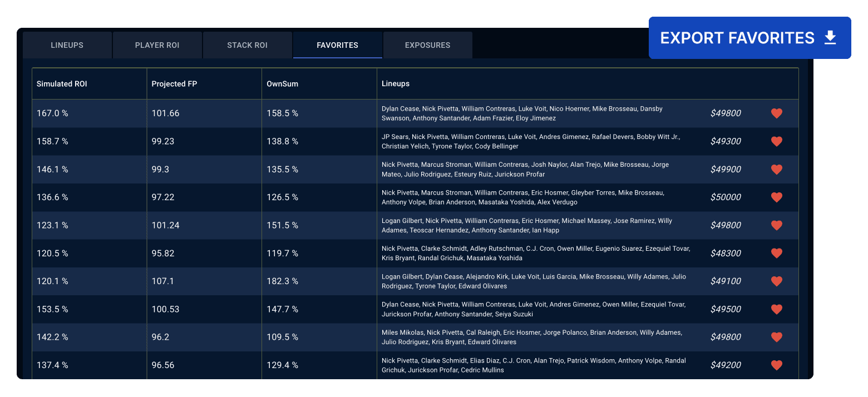The width and height of the screenshot is (868, 397).
Task: Select lineup with Elias Diaz, C.J. Cron
Action: 534,365
